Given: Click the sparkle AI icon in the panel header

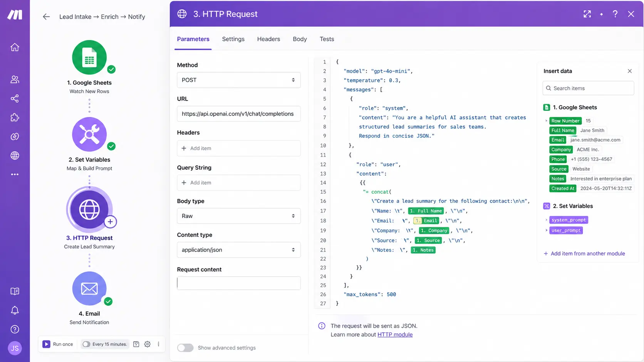Looking at the screenshot, I should (x=601, y=14).
